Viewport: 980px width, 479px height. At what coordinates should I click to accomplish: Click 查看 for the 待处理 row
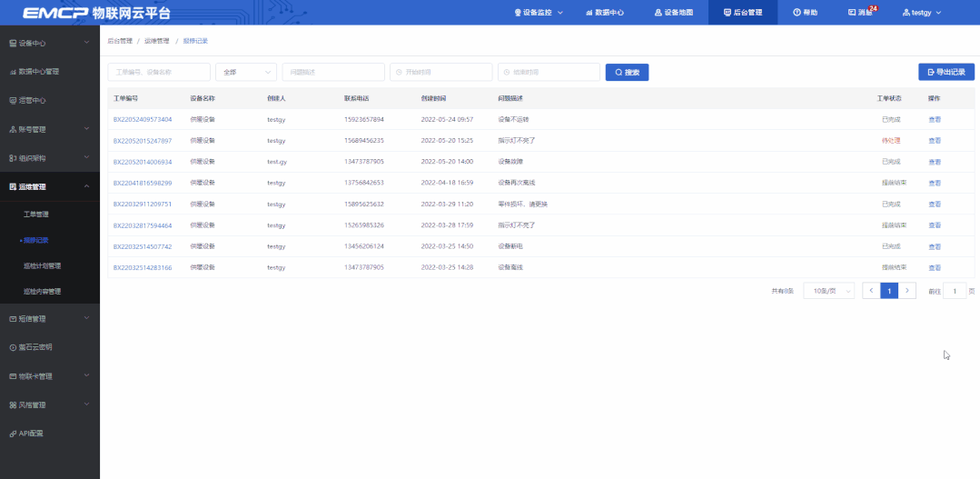point(935,141)
